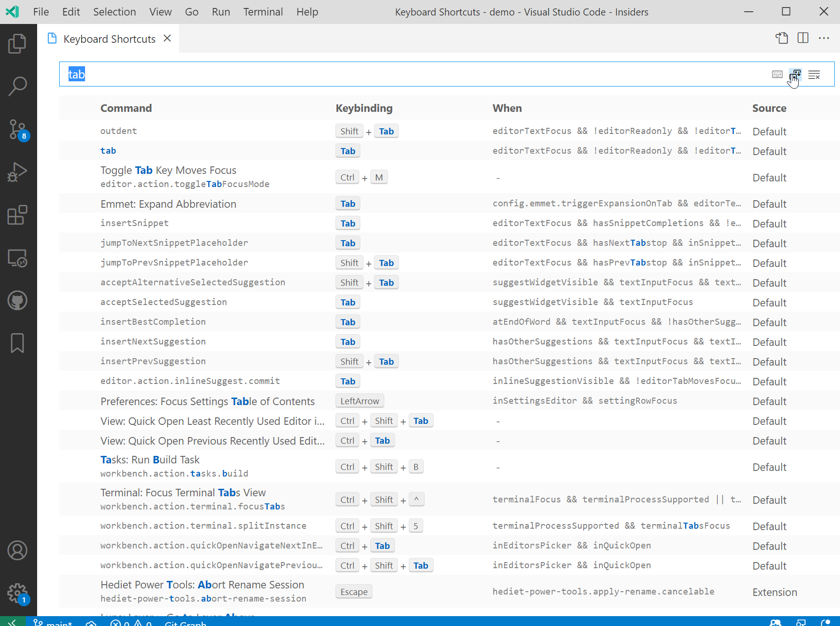Select the Keyboard Shortcuts tab

[x=109, y=39]
